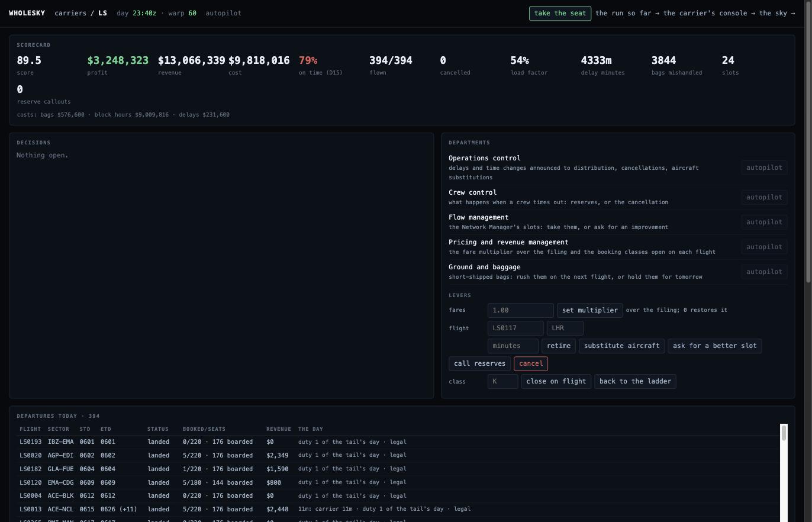This screenshot has height=522, width=812.
Task: Go to "the carrier's console" link
Action: pyautogui.click(x=708, y=13)
